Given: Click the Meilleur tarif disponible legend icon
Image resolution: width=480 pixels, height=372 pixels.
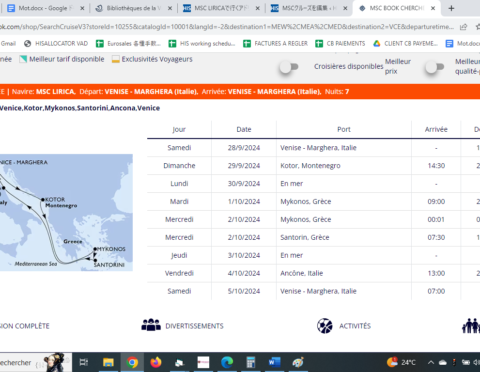Looking at the screenshot, I should pyautogui.click(x=23, y=59).
